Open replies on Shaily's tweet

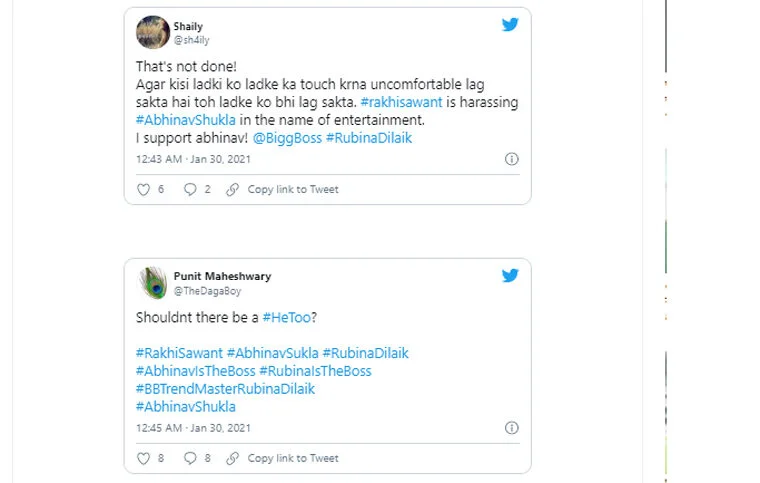click(190, 189)
